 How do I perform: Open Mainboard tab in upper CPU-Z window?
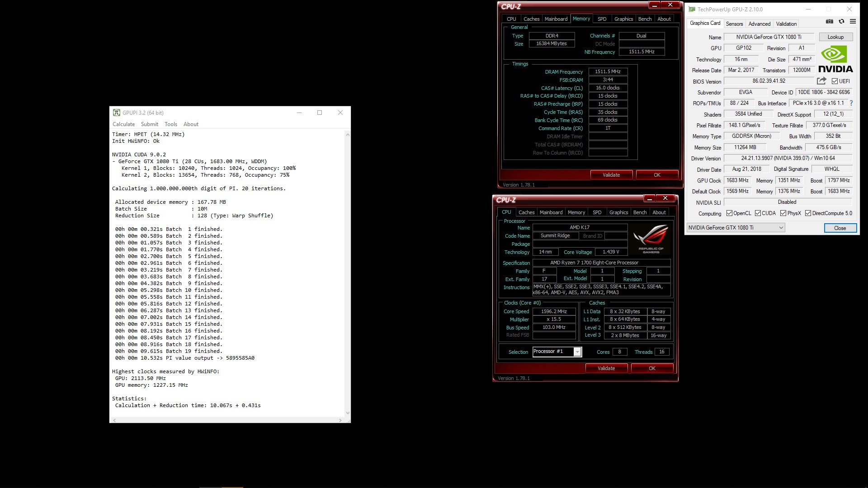click(x=556, y=19)
